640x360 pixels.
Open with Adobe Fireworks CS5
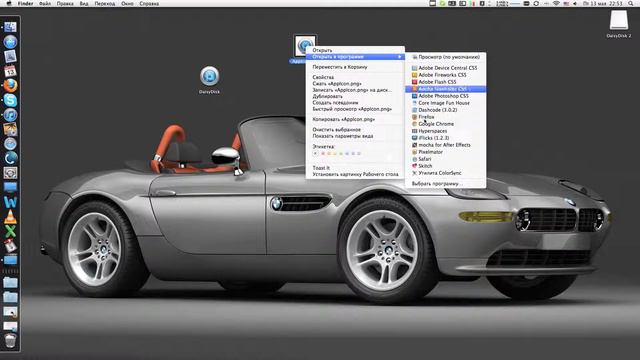click(x=446, y=75)
